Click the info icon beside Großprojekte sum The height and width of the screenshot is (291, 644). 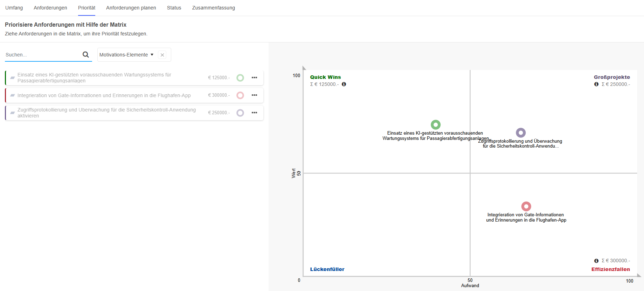pos(596,84)
